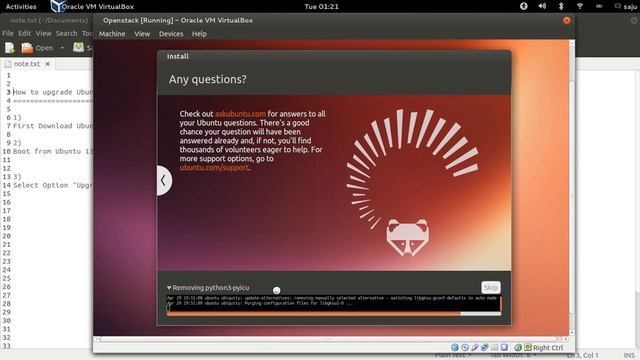
Task: Click the VirtualBox hard disk activity icon
Action: point(455,347)
